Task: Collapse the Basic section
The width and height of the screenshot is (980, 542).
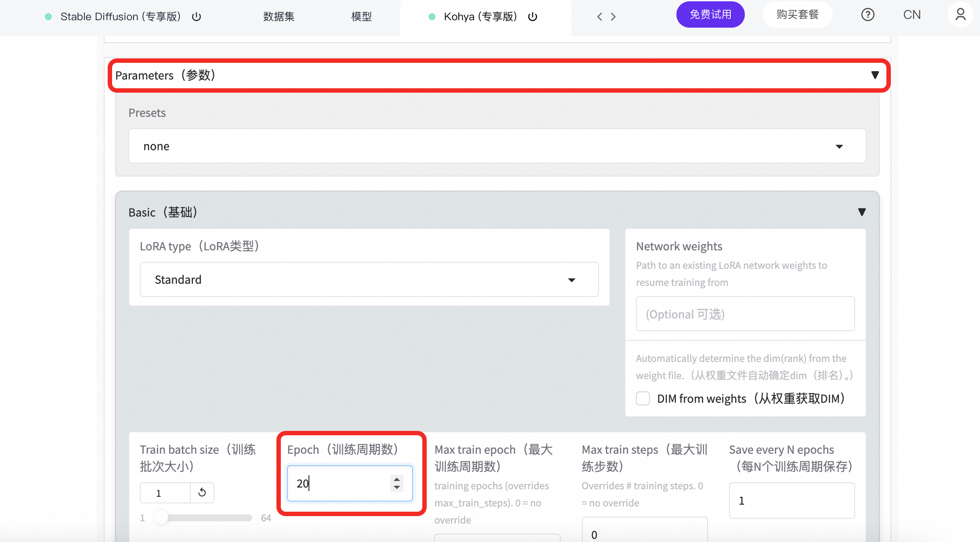Action: point(861,212)
